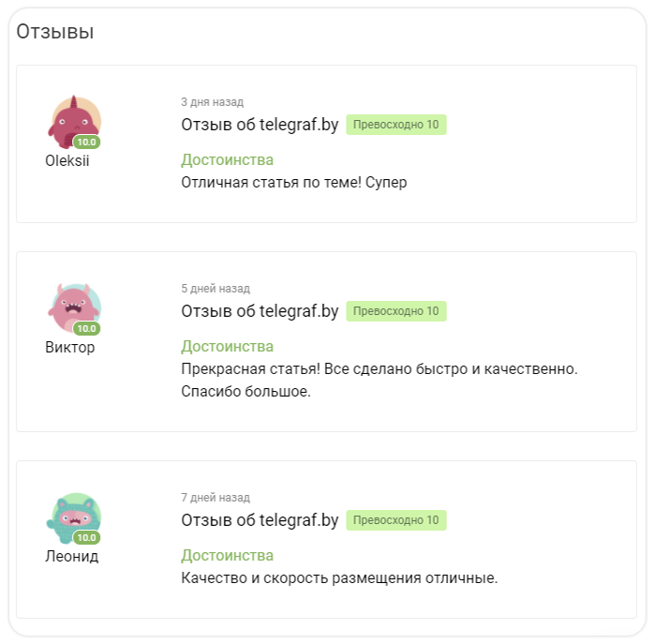The image size is (654, 644).
Task: Click Oleksii's red monster avatar
Action: [x=74, y=122]
